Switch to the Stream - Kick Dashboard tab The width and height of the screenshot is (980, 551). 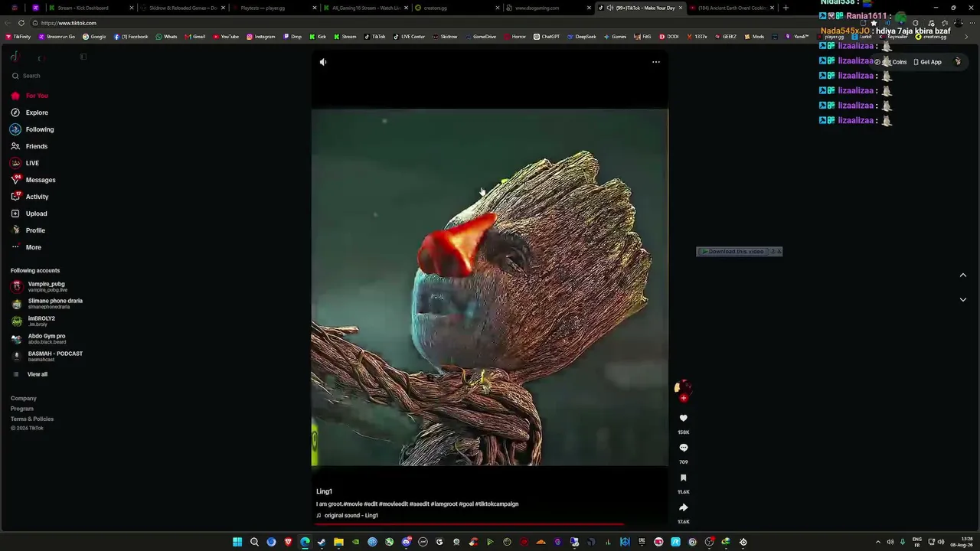point(92,8)
